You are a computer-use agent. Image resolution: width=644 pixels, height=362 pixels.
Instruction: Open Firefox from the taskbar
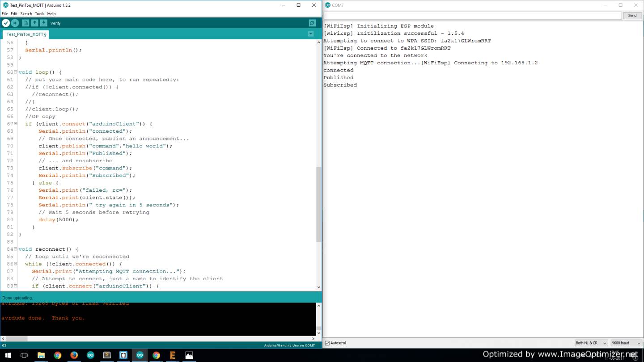[74, 355]
